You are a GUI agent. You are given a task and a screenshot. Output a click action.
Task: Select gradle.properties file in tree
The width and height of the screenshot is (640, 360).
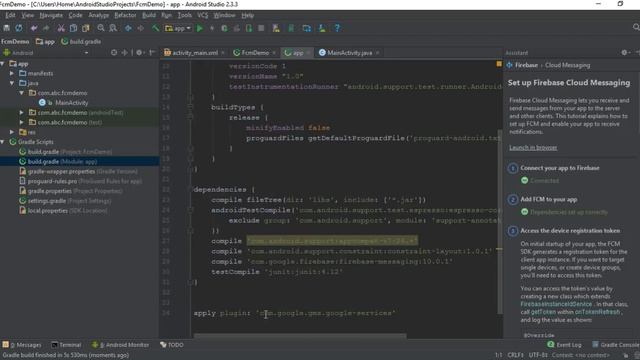point(71,191)
